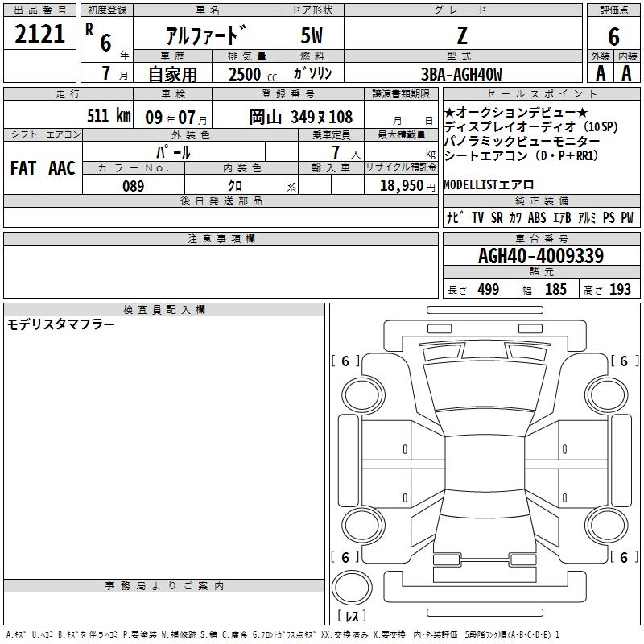This screenshot has width=644, height=644.
Task: Select overall evaluation score 6
Action: (x=613, y=36)
